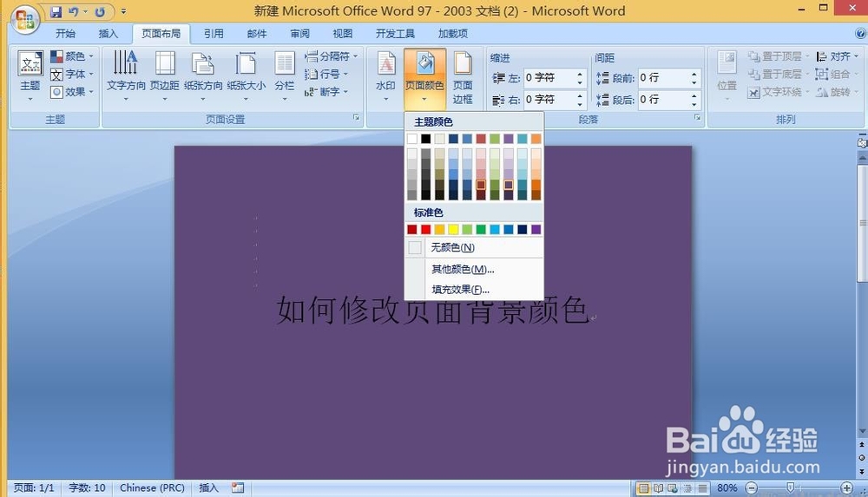Image resolution: width=868 pixels, height=497 pixels.
Task: Click word count 字数: 10 in status bar
Action: 87,487
